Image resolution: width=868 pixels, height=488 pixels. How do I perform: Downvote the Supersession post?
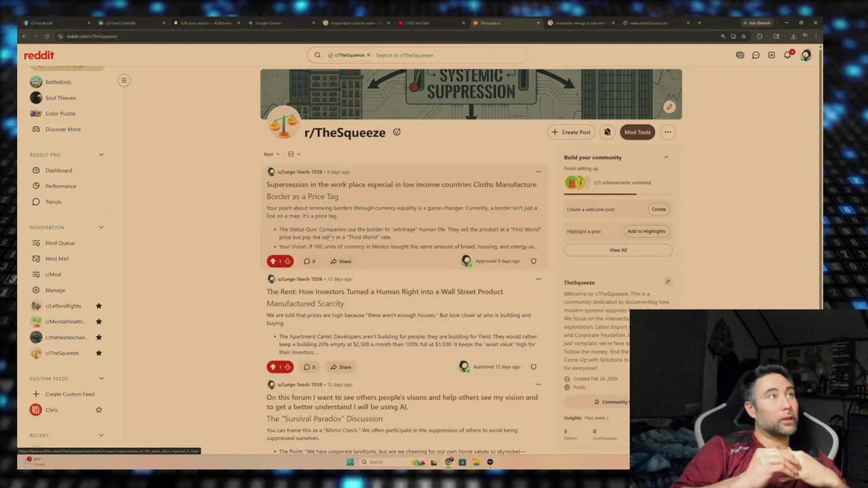288,261
